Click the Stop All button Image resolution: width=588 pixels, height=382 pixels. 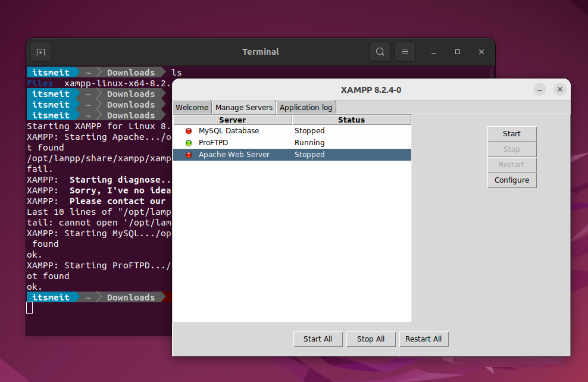click(371, 339)
